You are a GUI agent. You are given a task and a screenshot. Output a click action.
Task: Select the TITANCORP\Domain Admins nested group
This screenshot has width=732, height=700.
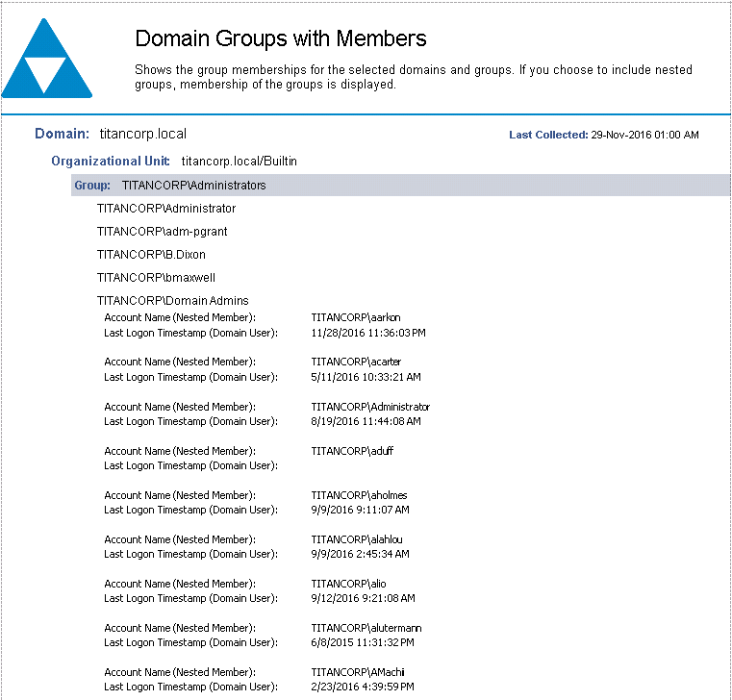point(172,301)
